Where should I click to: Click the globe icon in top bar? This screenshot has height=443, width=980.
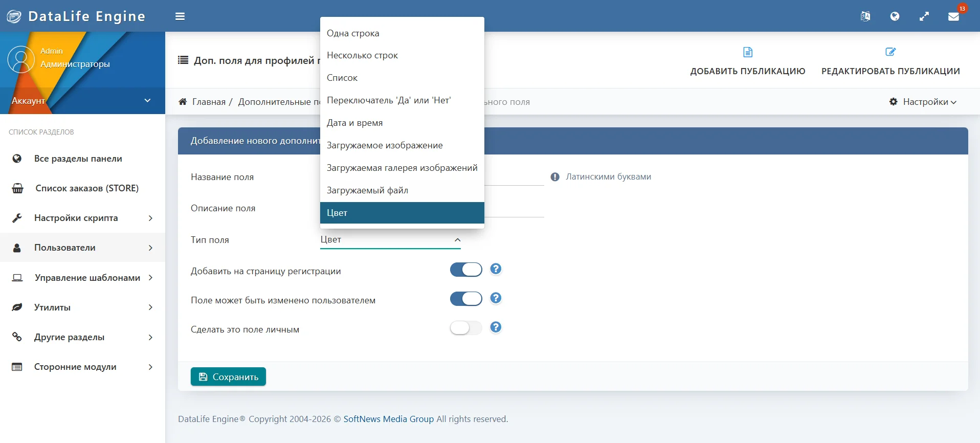(x=895, y=16)
